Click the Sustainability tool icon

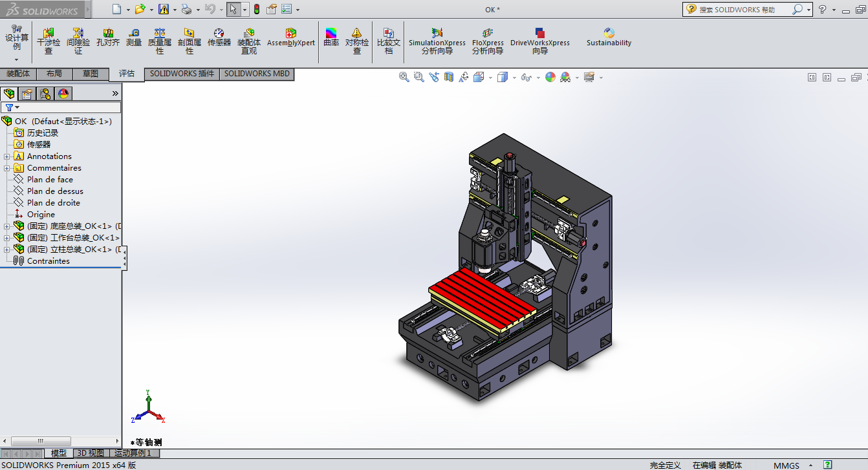[x=609, y=34]
